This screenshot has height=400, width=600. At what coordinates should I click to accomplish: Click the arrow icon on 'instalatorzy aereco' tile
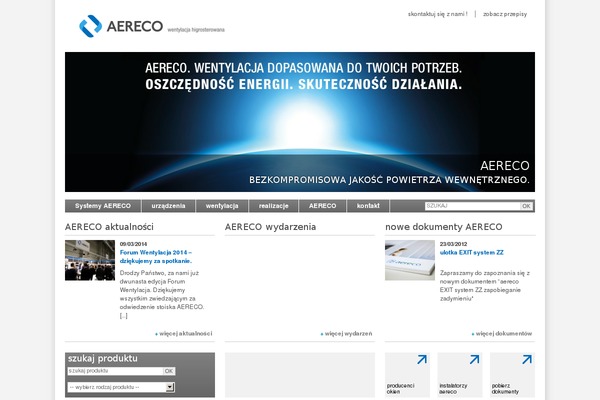(474, 359)
